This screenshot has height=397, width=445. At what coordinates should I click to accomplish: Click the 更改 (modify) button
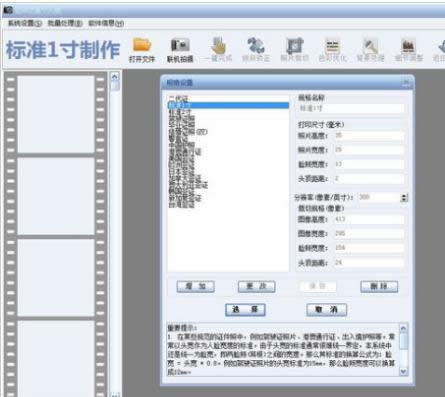click(257, 286)
